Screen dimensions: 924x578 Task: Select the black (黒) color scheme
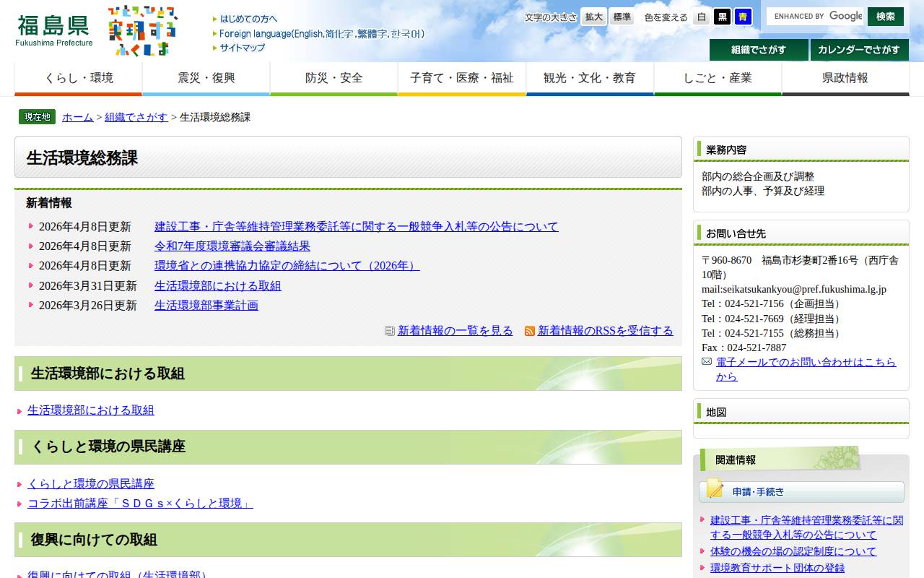(722, 17)
